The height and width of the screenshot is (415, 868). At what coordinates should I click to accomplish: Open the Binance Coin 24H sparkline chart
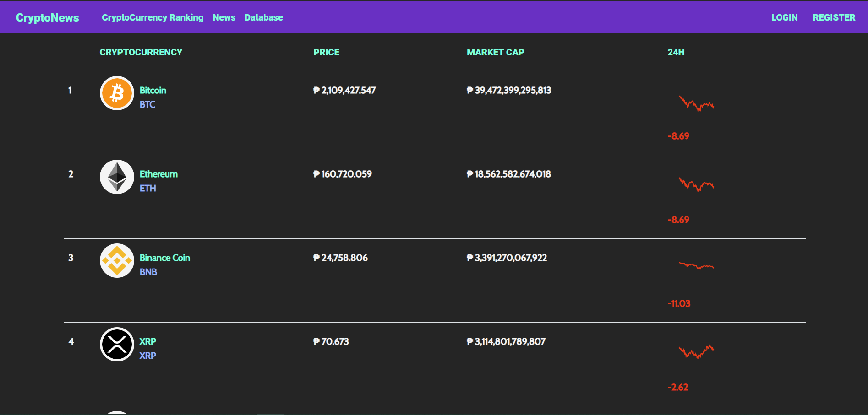[x=696, y=265]
